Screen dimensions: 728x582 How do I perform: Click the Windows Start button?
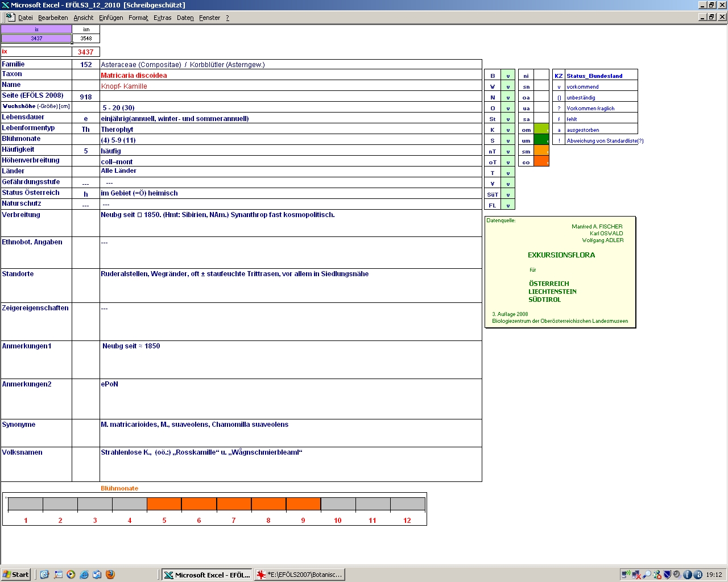(x=16, y=575)
